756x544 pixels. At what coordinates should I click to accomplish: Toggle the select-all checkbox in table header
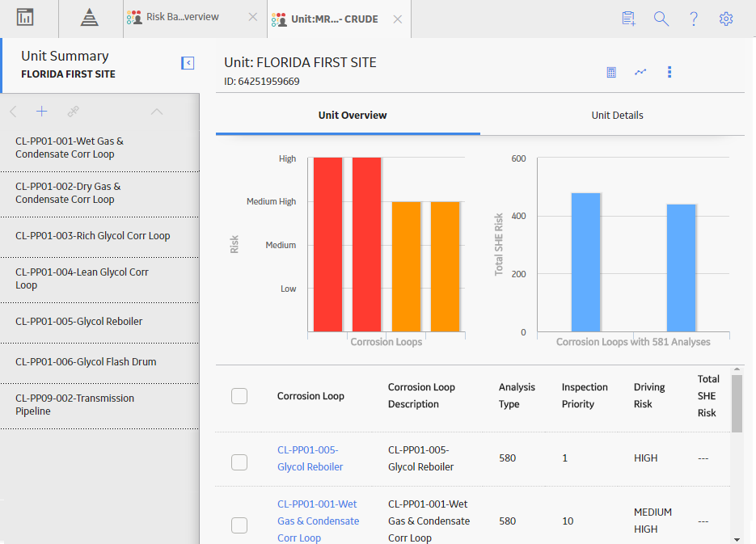point(239,396)
